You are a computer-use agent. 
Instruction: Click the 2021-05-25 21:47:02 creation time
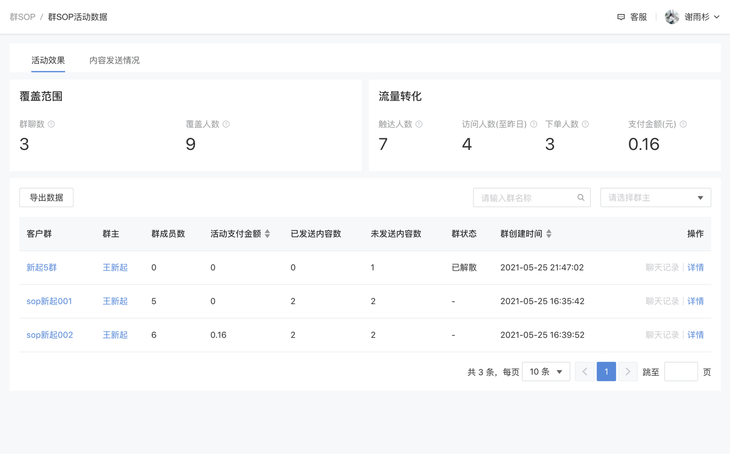(x=542, y=267)
